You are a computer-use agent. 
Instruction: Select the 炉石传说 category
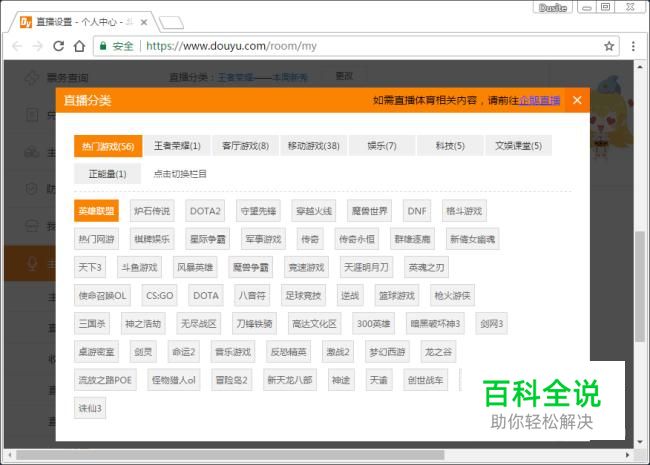coord(152,211)
